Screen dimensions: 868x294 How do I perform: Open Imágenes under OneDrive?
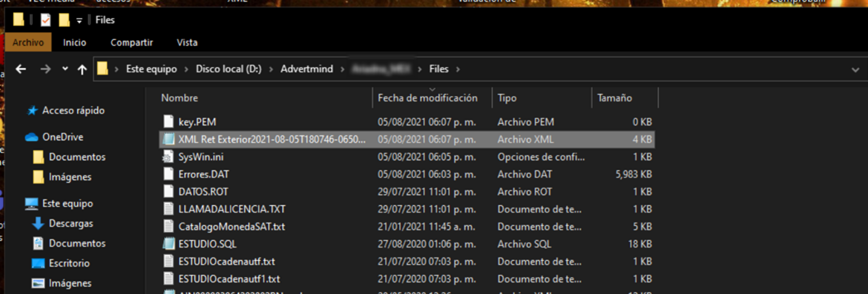pyautogui.click(x=70, y=177)
